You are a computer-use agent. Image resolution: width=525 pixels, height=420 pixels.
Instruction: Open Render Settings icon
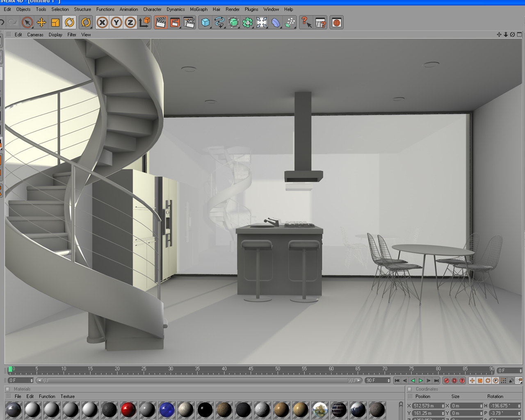coord(189,23)
